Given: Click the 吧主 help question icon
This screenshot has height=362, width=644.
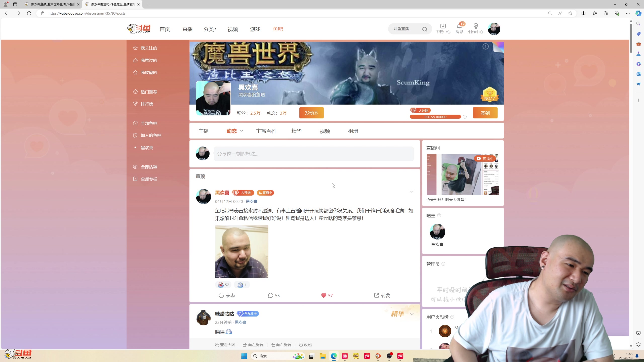Looking at the screenshot, I should click(439, 215).
